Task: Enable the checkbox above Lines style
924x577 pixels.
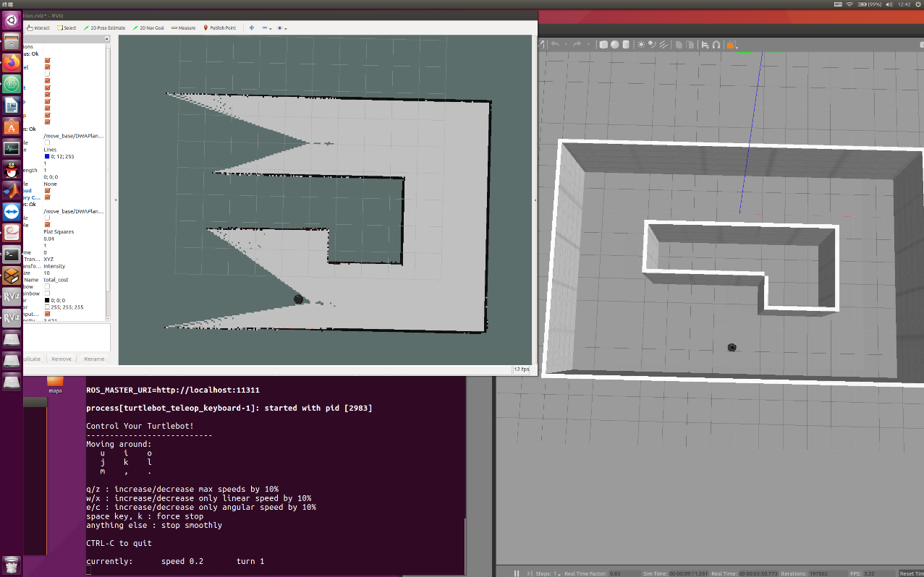Action: pos(48,142)
